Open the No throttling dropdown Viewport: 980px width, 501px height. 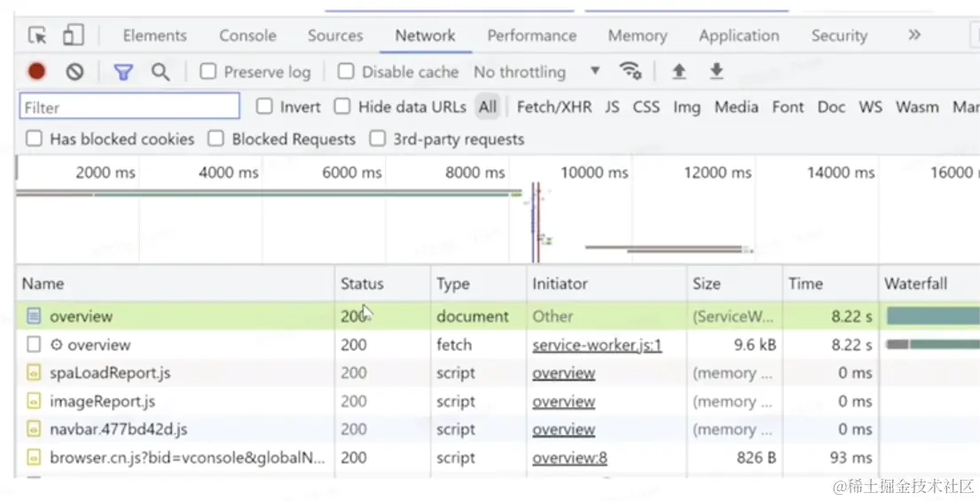click(x=537, y=72)
